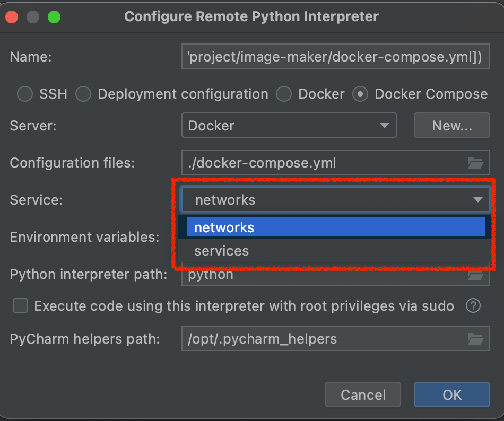Screen dimensions: 504x421
Task: Enable execute code with root privileges checkbox
Action: click(x=20, y=306)
